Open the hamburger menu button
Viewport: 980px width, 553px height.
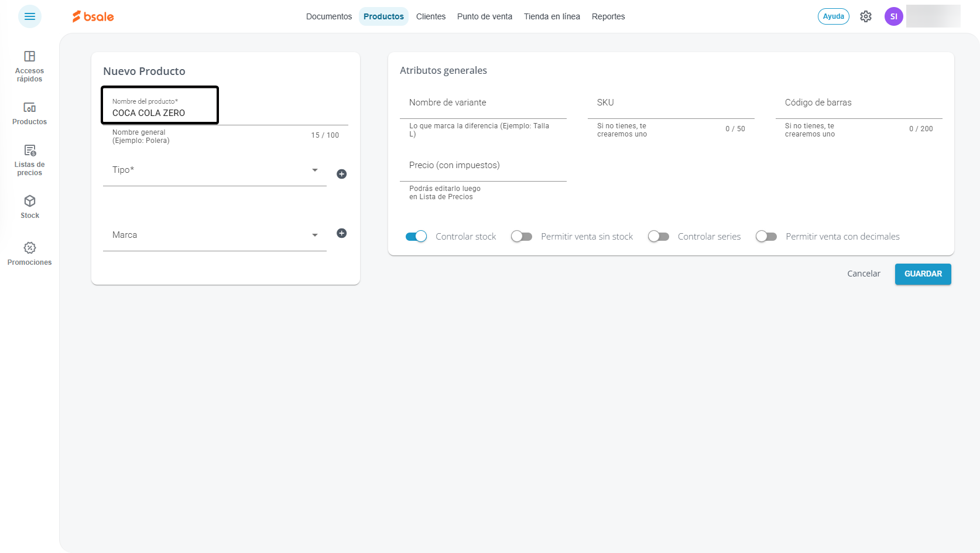click(x=30, y=16)
